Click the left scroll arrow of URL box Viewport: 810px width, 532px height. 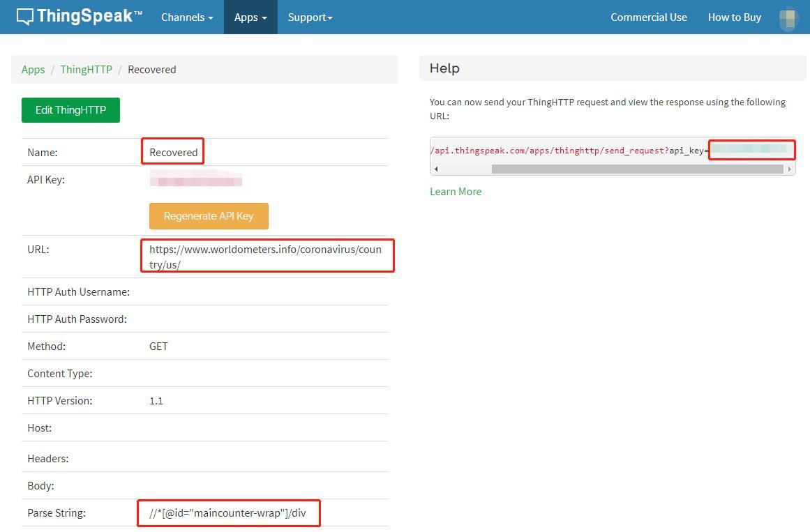(436, 169)
